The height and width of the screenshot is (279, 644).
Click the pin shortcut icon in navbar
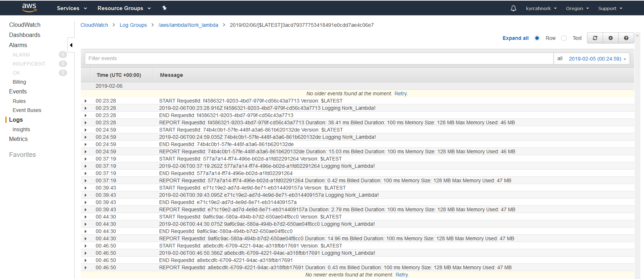164,8
